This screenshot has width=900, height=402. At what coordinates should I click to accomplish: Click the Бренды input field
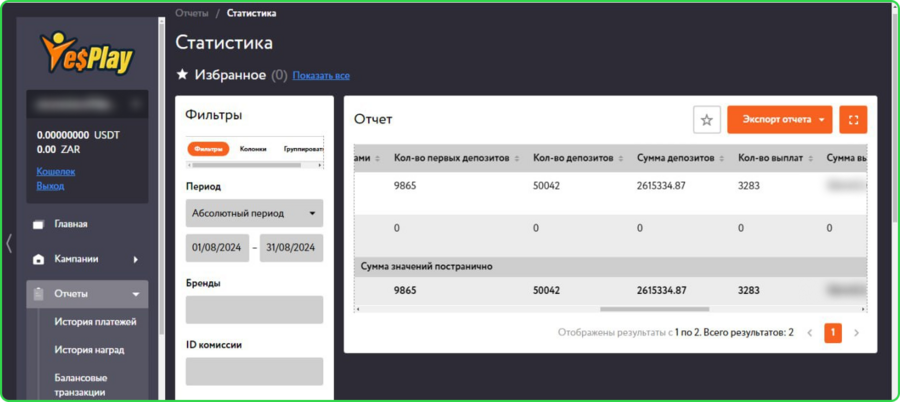pos(254,310)
